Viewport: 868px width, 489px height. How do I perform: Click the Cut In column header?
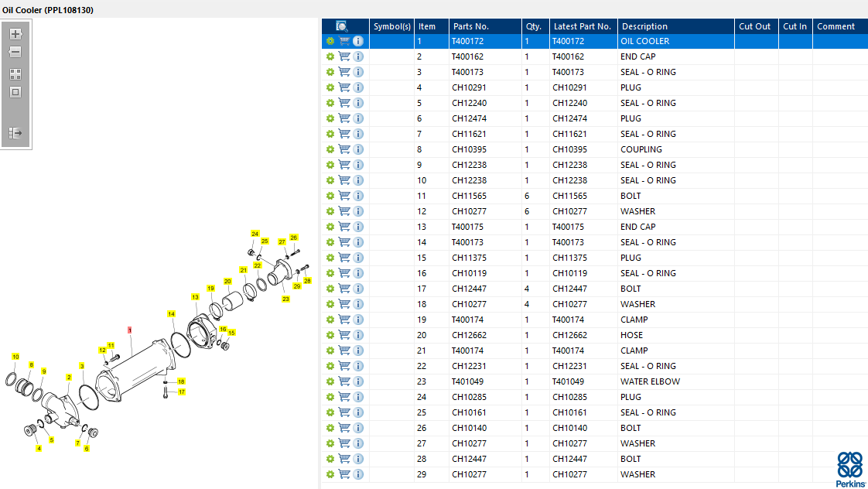click(795, 26)
